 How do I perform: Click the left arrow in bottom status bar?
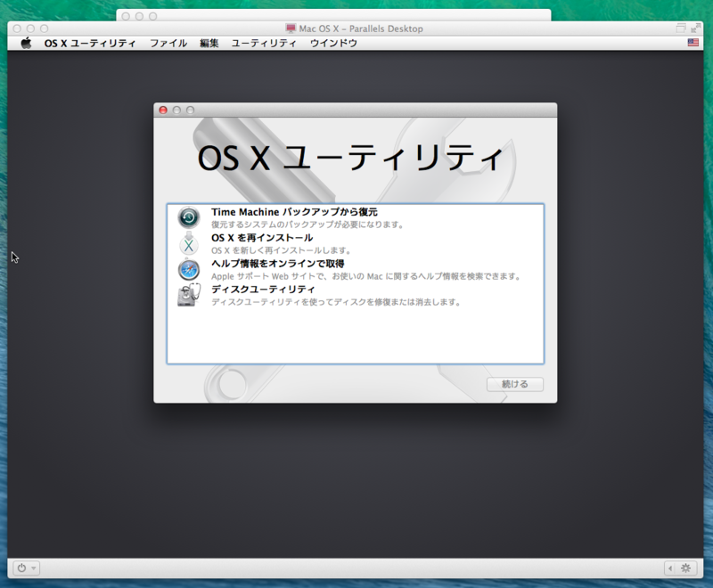(x=670, y=568)
